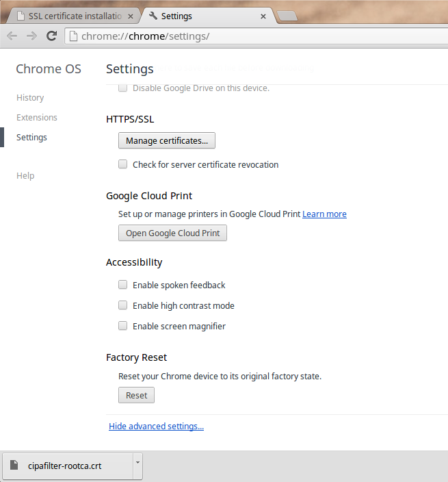Click the HTTPS/SSL section heading
The width and height of the screenshot is (448, 482).
pos(130,119)
